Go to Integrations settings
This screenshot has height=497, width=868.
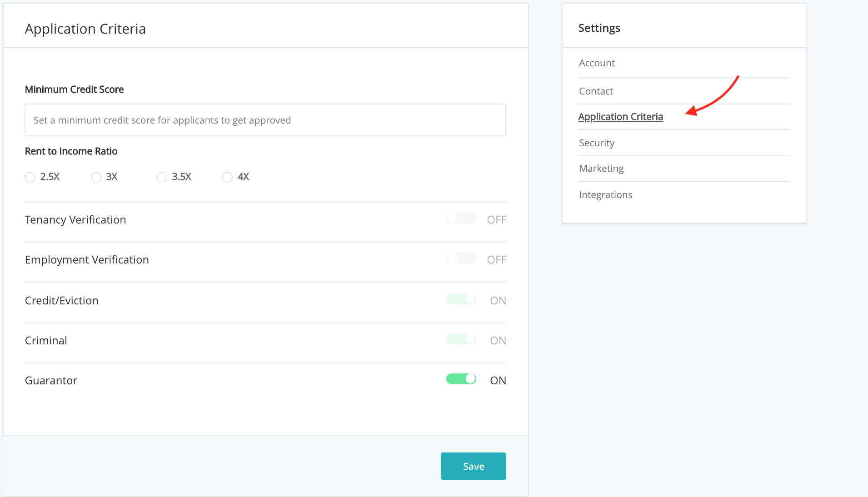605,195
